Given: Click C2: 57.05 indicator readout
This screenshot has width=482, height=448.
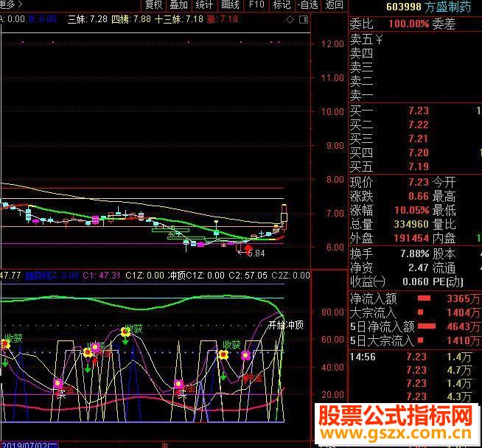Looking at the screenshot, I should (248, 276).
